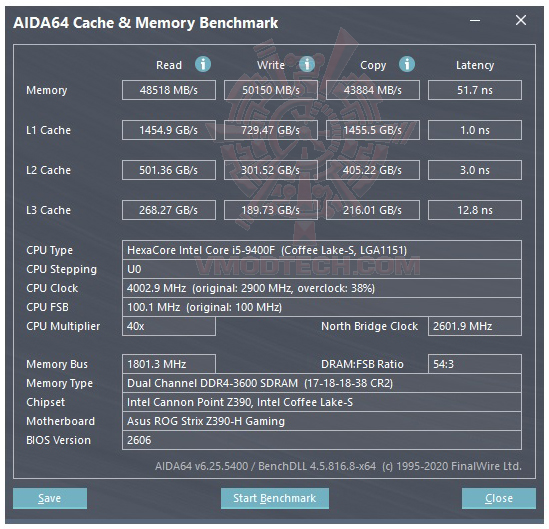Minimize the AIDA64 benchmark window
The width and height of the screenshot is (549, 529).
475,21
